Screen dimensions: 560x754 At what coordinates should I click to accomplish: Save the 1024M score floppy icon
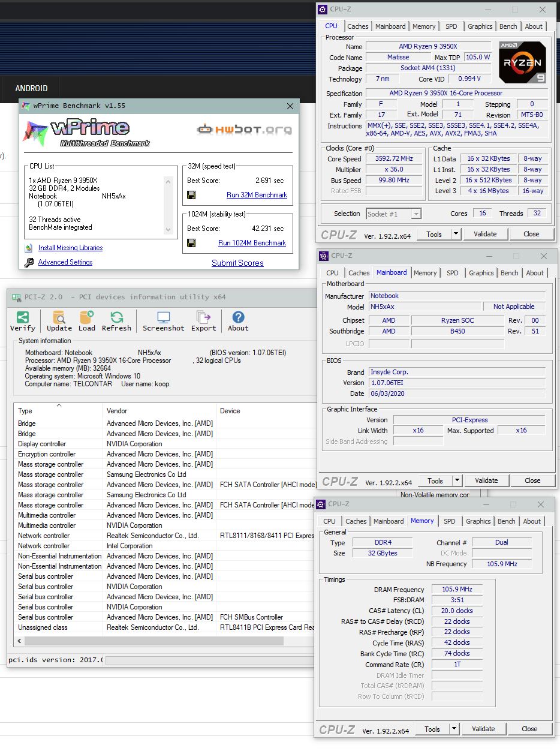coord(191,243)
